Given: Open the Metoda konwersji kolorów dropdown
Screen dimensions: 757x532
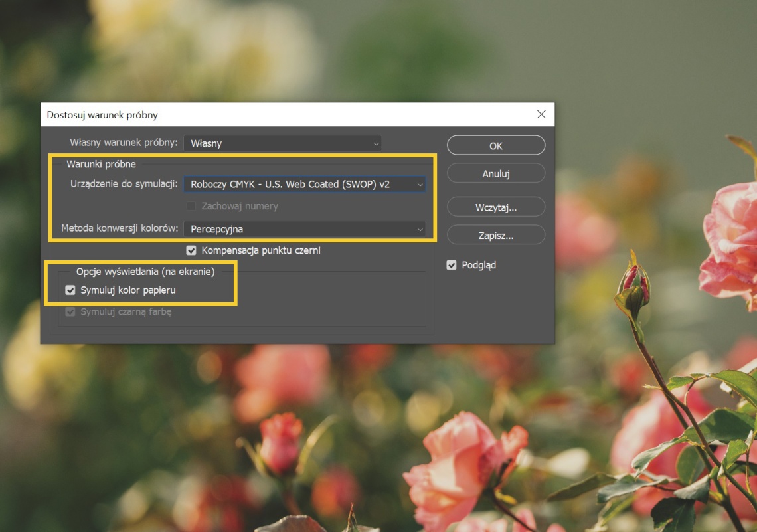Looking at the screenshot, I should pyautogui.click(x=305, y=229).
